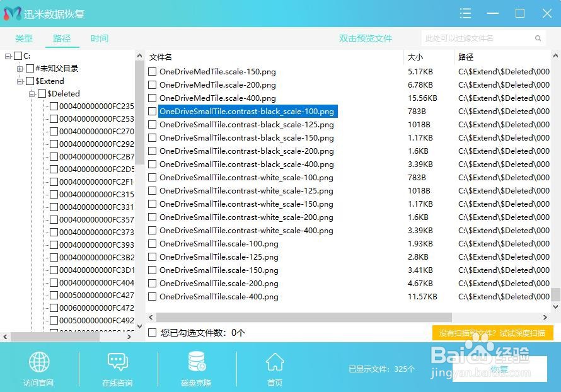The height and width of the screenshot is (392, 561).
Task: Minimize the data recovery window
Action: 493,14
